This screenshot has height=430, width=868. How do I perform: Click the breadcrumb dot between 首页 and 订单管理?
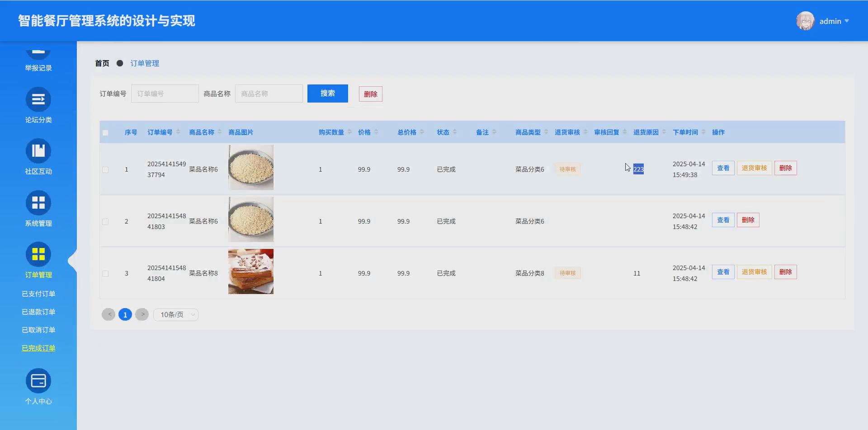120,63
